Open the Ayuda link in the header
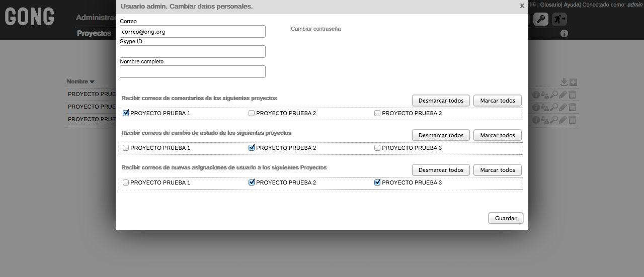644x277 pixels. (x=572, y=5)
